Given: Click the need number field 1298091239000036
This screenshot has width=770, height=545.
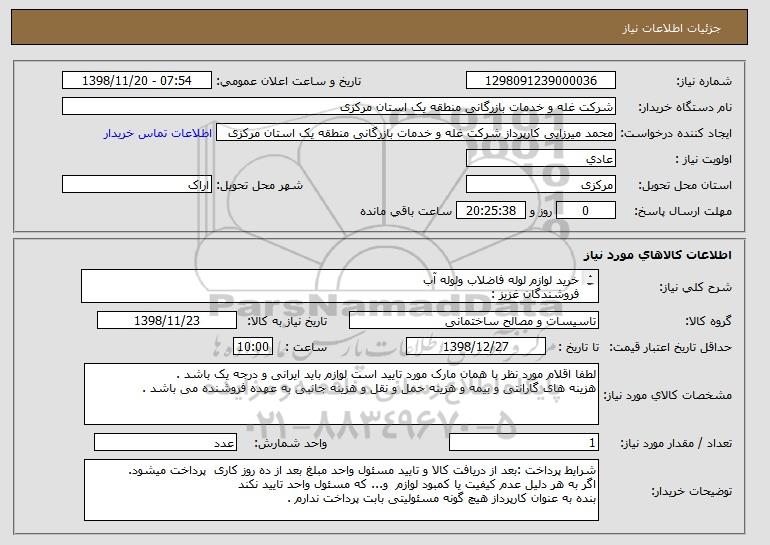Looking at the screenshot, I should pos(541,81).
